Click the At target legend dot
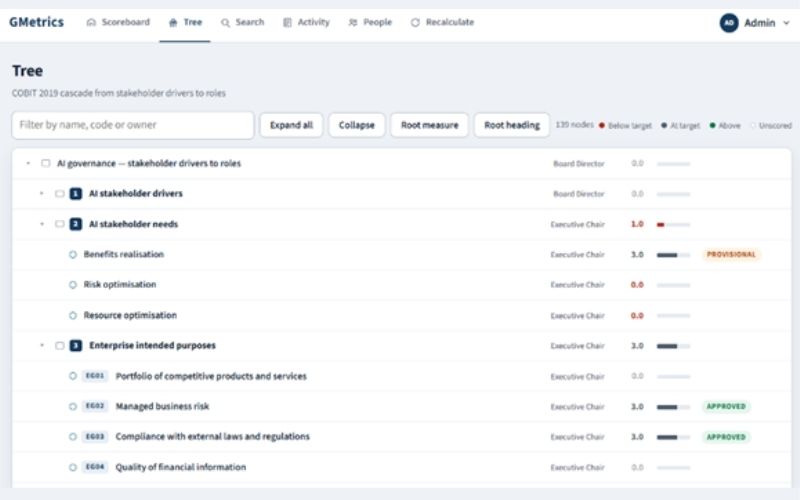The image size is (800, 500). coord(664,126)
